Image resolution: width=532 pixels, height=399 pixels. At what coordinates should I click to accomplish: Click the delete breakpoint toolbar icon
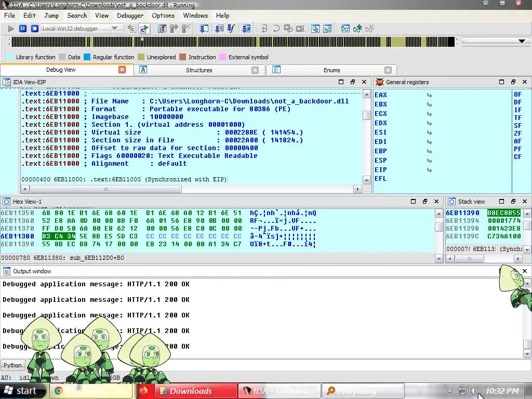185,29
